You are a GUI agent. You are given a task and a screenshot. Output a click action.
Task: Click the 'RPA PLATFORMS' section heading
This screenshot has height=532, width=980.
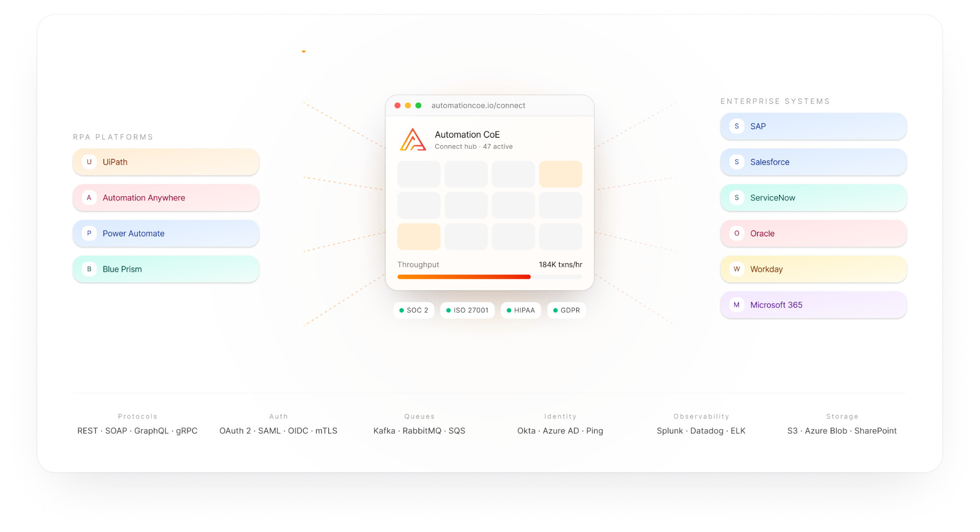tap(113, 137)
